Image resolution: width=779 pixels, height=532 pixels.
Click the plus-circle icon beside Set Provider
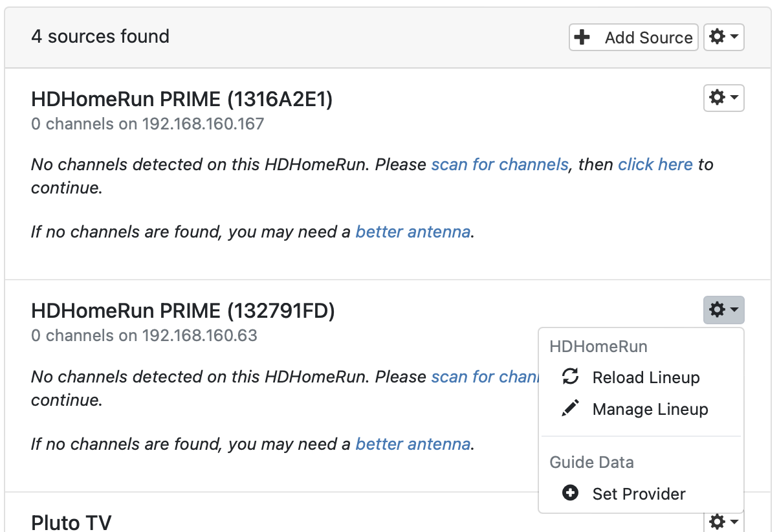pyautogui.click(x=570, y=493)
